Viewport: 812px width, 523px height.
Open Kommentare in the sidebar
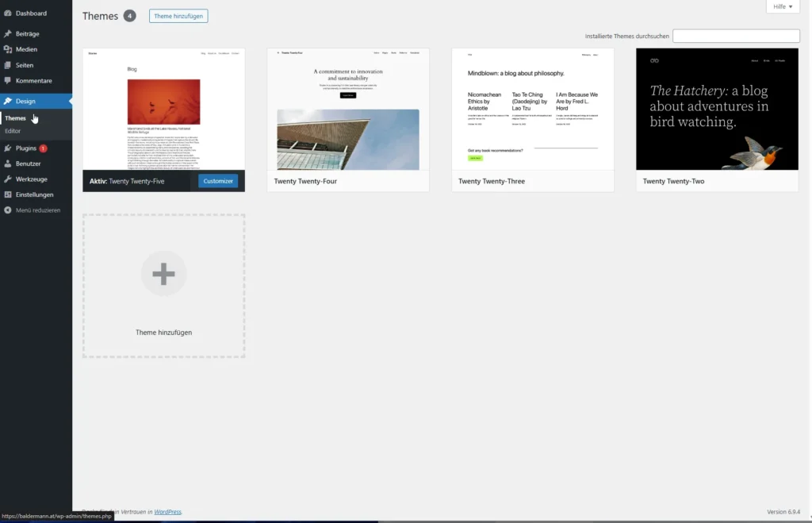[x=33, y=81]
